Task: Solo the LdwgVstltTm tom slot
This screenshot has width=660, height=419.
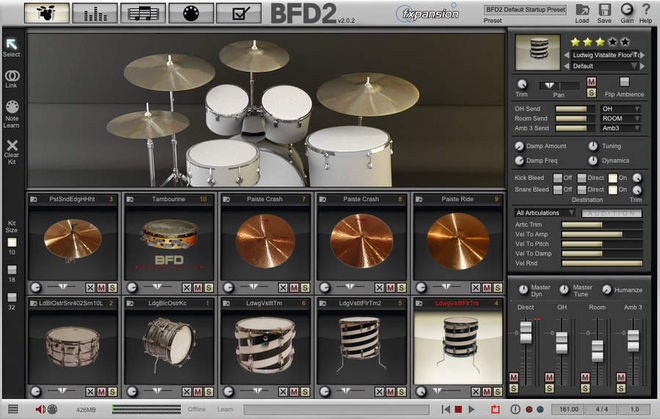Action: (305, 392)
